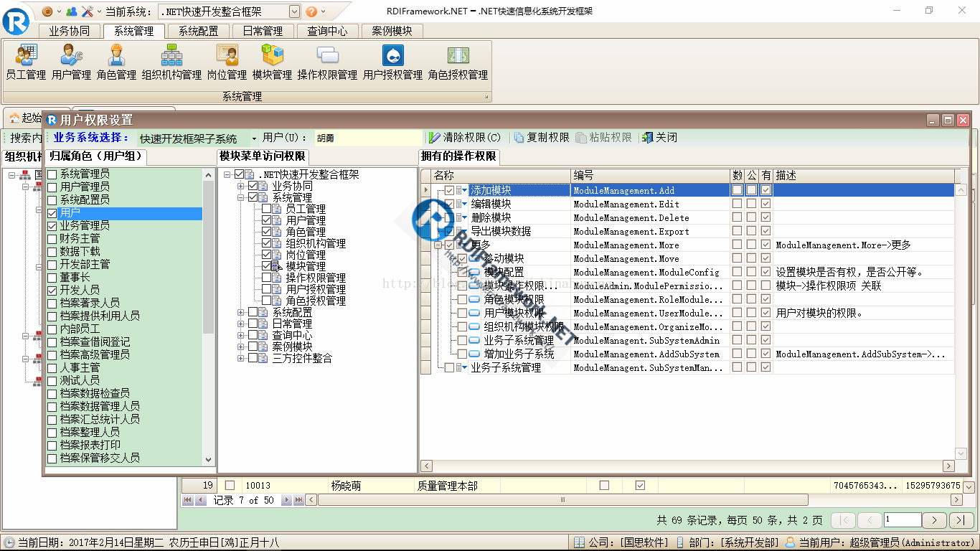Click previous page arrow in pager
Image resolution: width=980 pixels, height=551 pixels.
pyautogui.click(x=870, y=520)
